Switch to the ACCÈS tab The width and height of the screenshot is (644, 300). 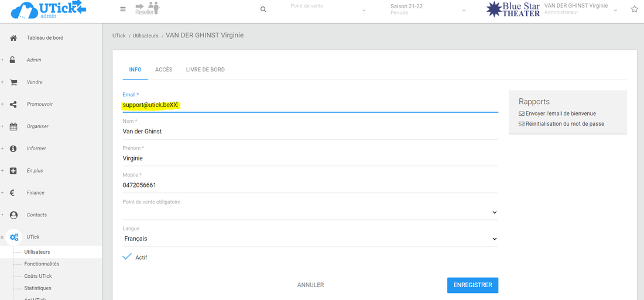pos(163,70)
